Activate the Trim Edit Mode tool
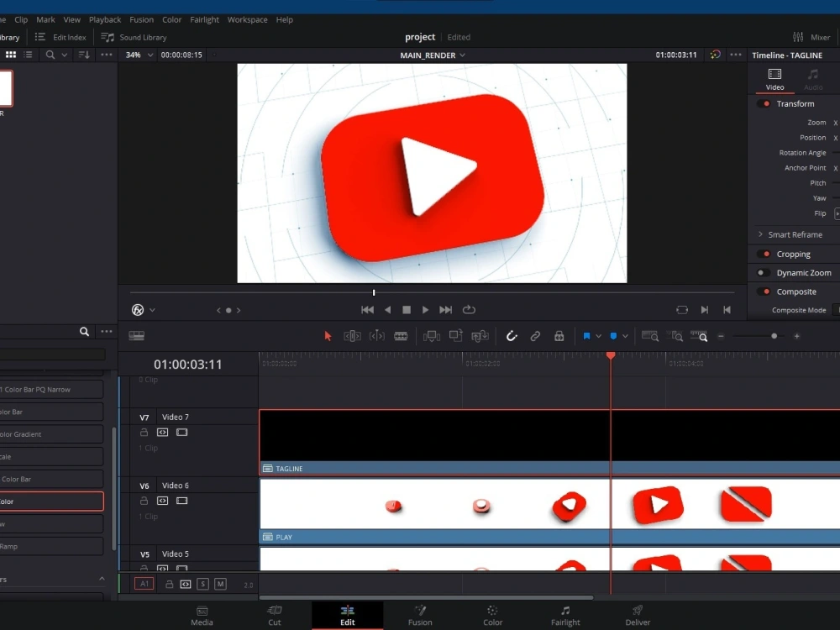 point(352,336)
